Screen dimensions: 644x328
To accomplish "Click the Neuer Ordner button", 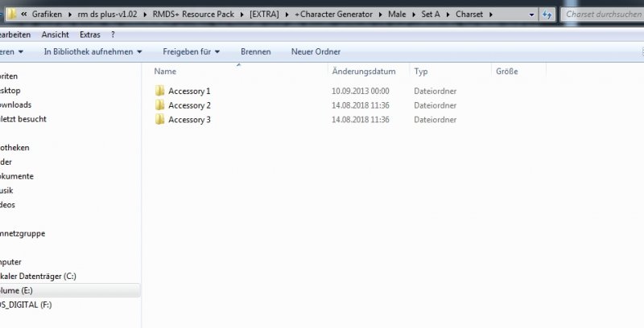I will coord(316,51).
